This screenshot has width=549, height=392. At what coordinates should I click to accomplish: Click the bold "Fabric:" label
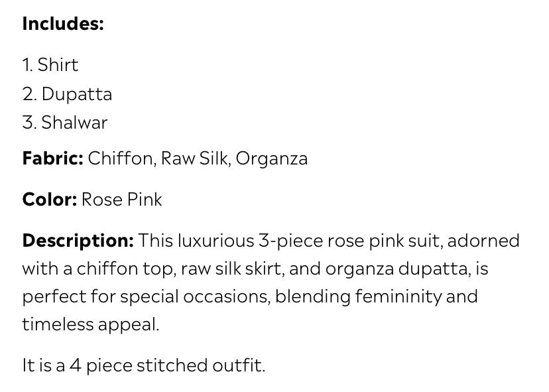point(52,159)
